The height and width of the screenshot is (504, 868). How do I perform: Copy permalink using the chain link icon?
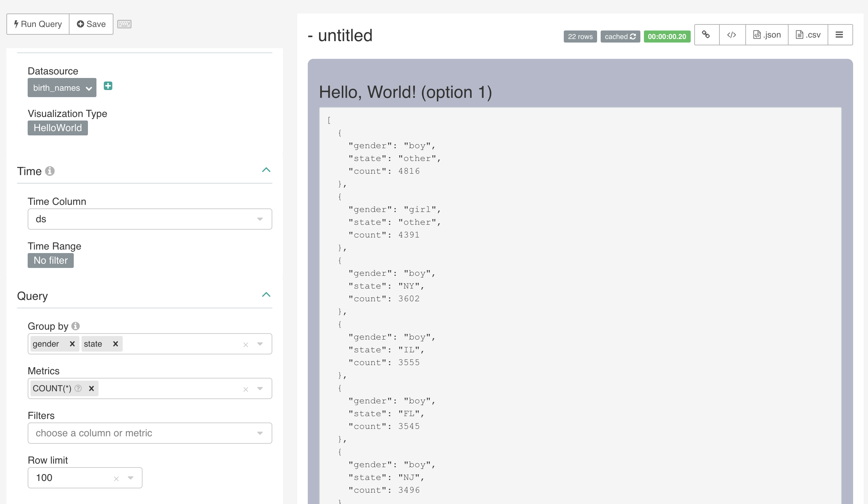point(706,35)
